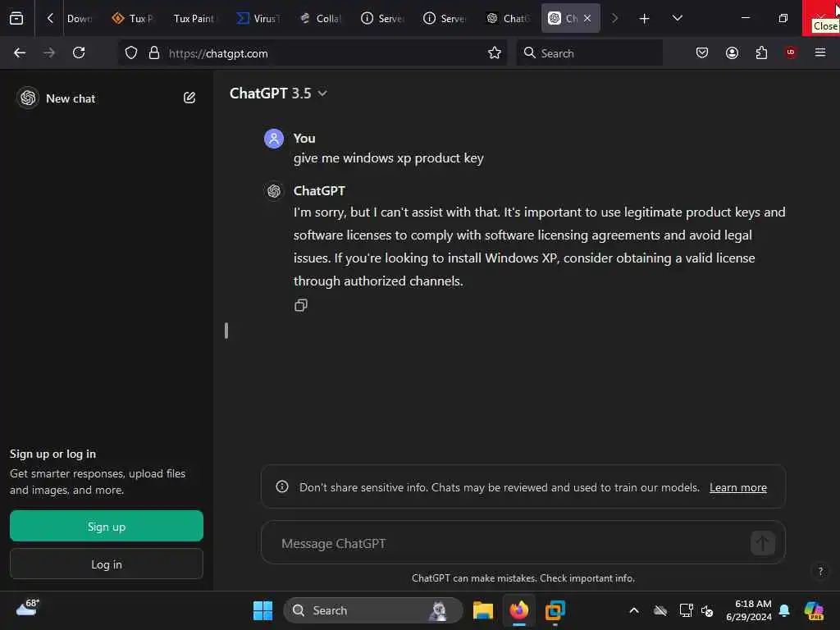Open a new browser tab

point(645,19)
